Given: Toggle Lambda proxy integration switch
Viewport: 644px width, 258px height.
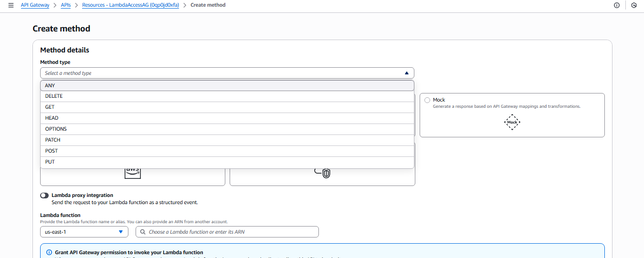Looking at the screenshot, I should pos(44,196).
